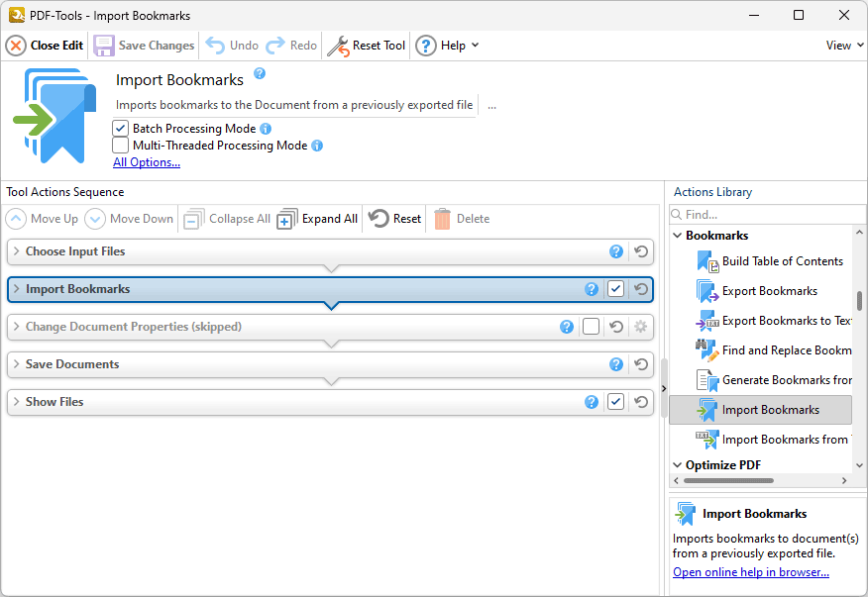Viewport: 868px width, 597px height.
Task: Click the Find search field in Actions Library
Action: click(767, 215)
